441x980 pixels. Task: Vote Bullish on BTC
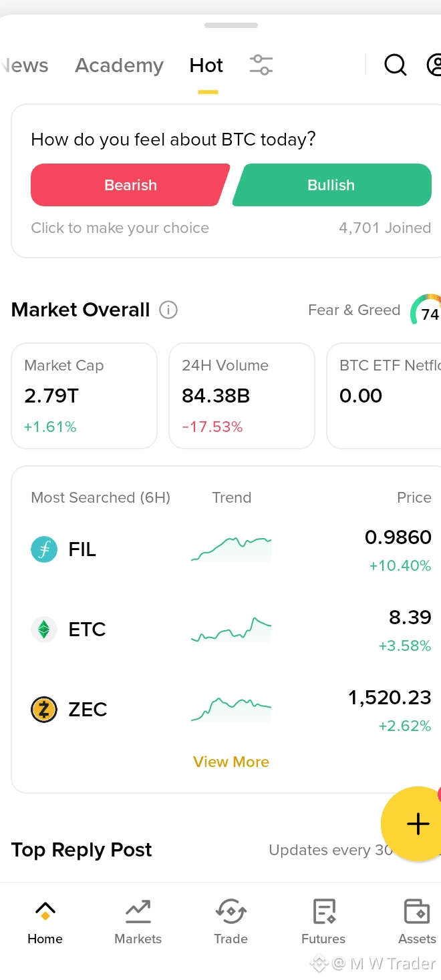(331, 185)
